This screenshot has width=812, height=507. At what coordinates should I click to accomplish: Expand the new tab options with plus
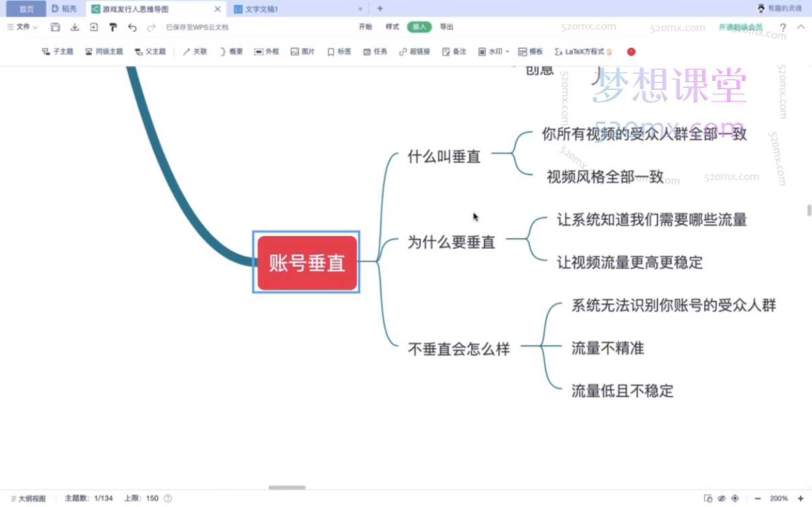(379, 9)
